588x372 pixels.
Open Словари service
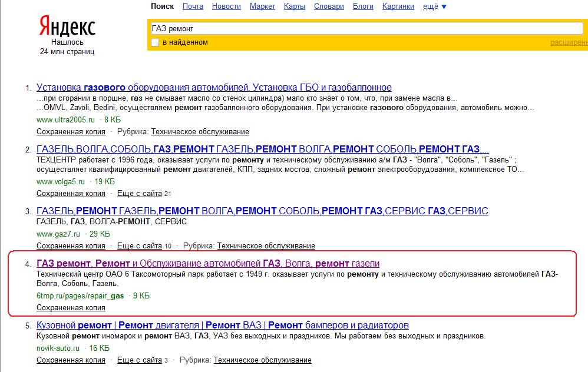click(x=329, y=6)
